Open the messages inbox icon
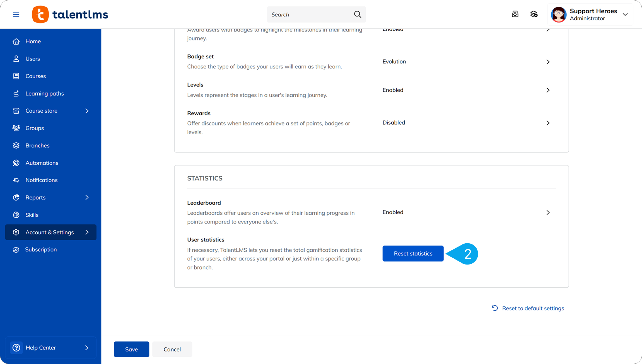Viewport: 642px width, 364px height. pyautogui.click(x=515, y=14)
